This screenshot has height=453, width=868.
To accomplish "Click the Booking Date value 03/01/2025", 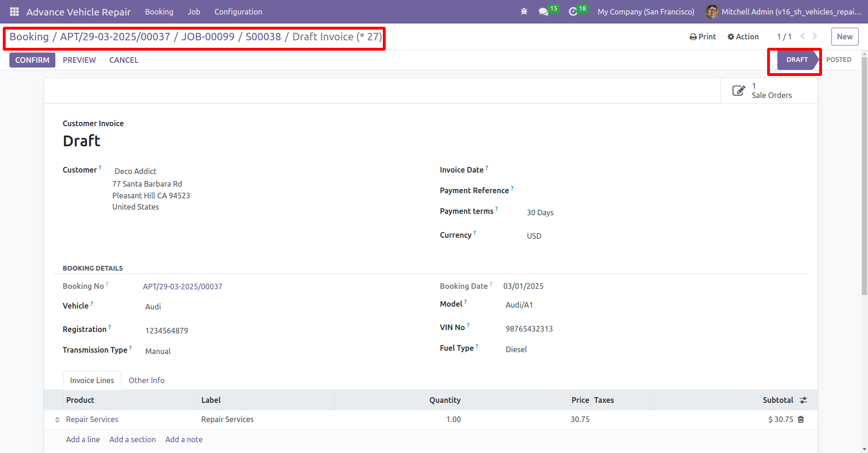I will click(x=523, y=286).
